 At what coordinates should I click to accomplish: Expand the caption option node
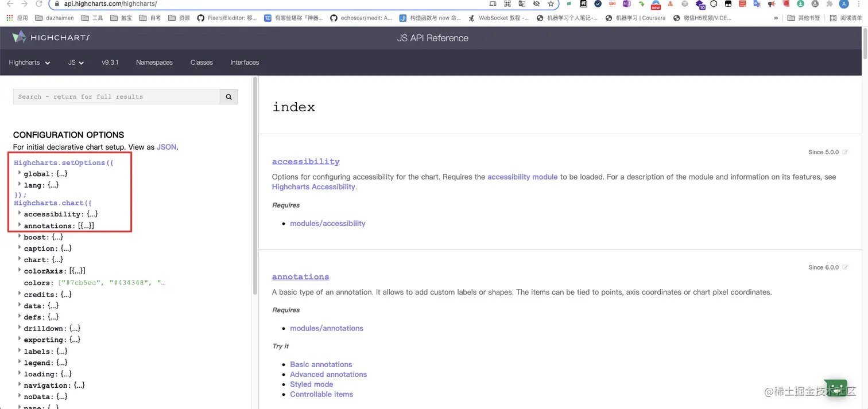(20, 248)
